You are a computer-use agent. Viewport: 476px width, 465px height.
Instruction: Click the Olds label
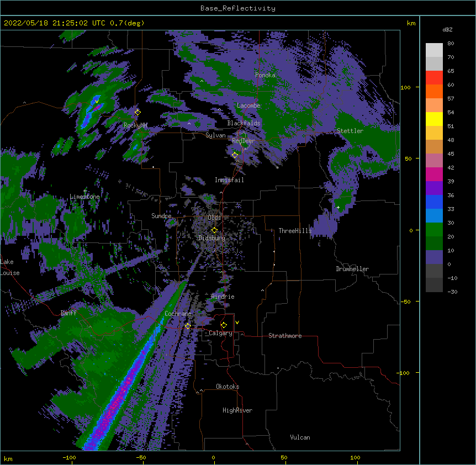[214, 218]
